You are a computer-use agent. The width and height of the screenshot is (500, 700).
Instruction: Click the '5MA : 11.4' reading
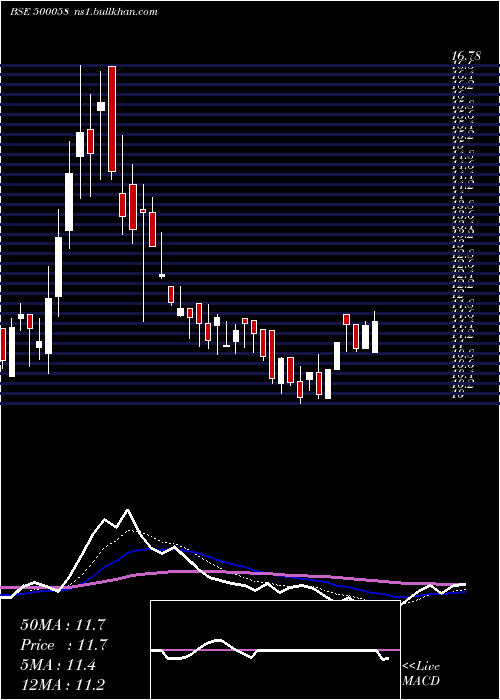click(58, 666)
